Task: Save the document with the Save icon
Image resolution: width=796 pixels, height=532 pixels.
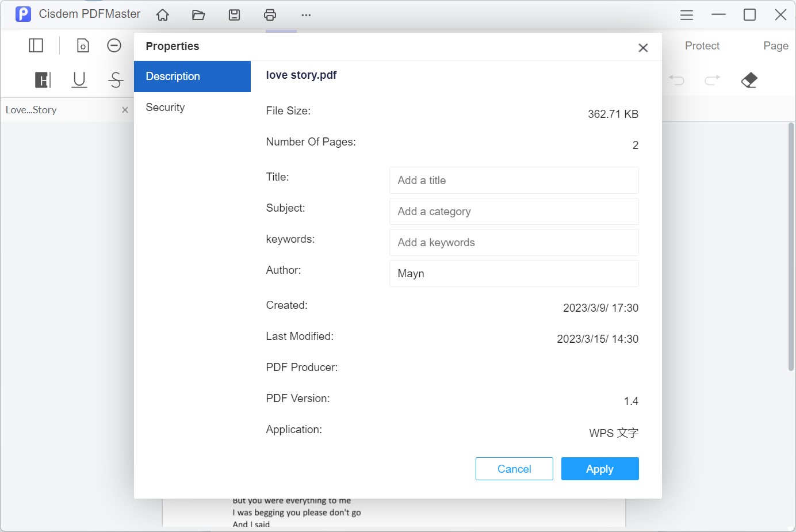Action: (x=234, y=14)
